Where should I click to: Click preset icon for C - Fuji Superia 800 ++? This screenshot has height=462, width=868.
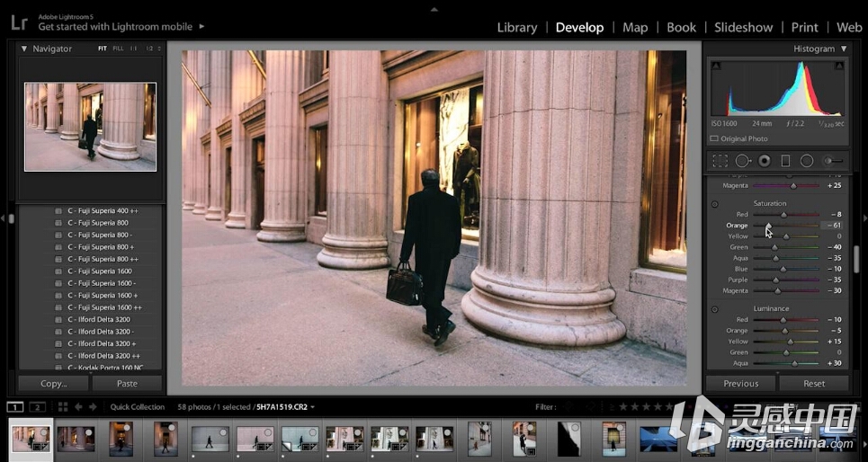tap(58, 259)
